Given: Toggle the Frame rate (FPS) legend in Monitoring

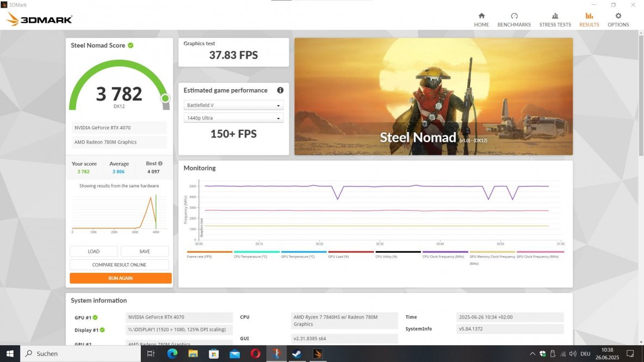Looking at the screenshot, I should coord(200,256).
